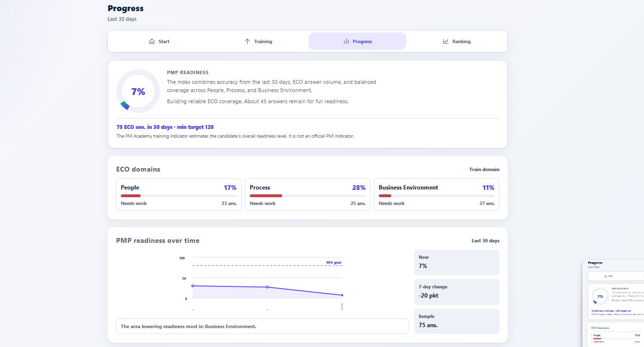Click 'Last 30 days' label beside chart heading
Viewport: 644px width, 347px height.
tap(485, 241)
